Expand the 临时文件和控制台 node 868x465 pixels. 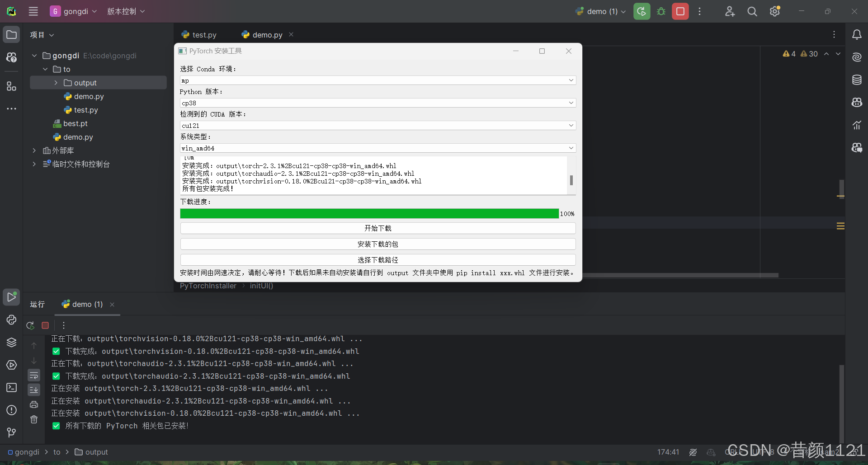(x=34, y=164)
